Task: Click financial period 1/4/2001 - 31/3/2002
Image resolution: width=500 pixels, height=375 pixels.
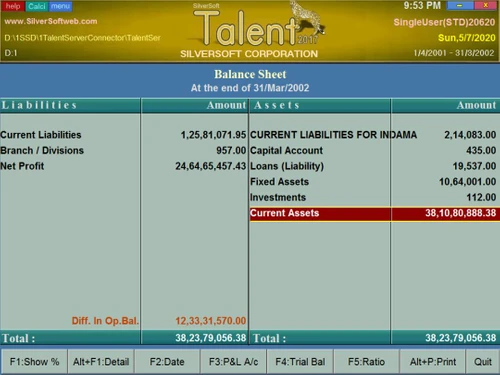Action: tap(454, 53)
